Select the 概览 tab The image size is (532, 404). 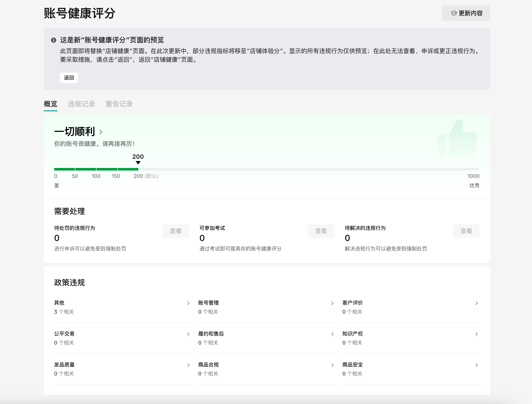coord(50,104)
